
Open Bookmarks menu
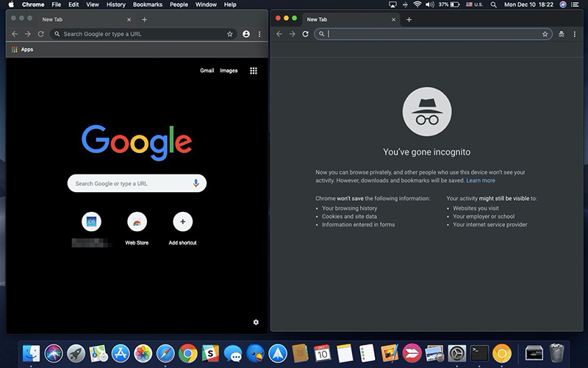click(148, 4)
